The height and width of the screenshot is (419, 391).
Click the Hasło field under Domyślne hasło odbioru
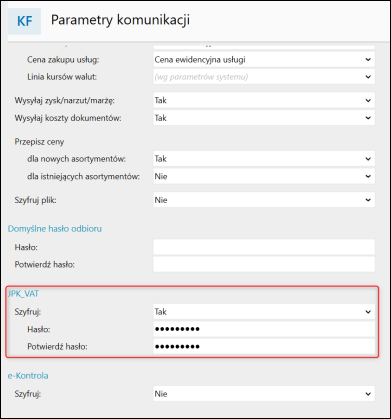264,247
